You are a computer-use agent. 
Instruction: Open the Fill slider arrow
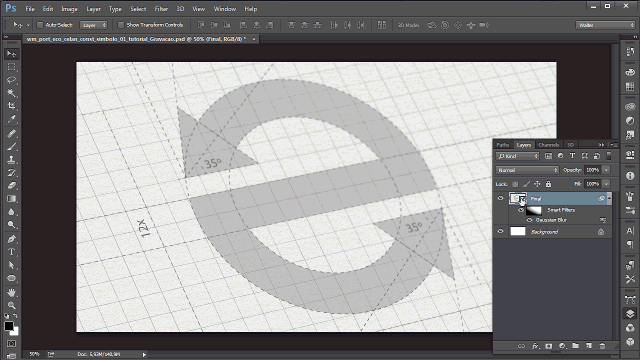[x=607, y=184]
